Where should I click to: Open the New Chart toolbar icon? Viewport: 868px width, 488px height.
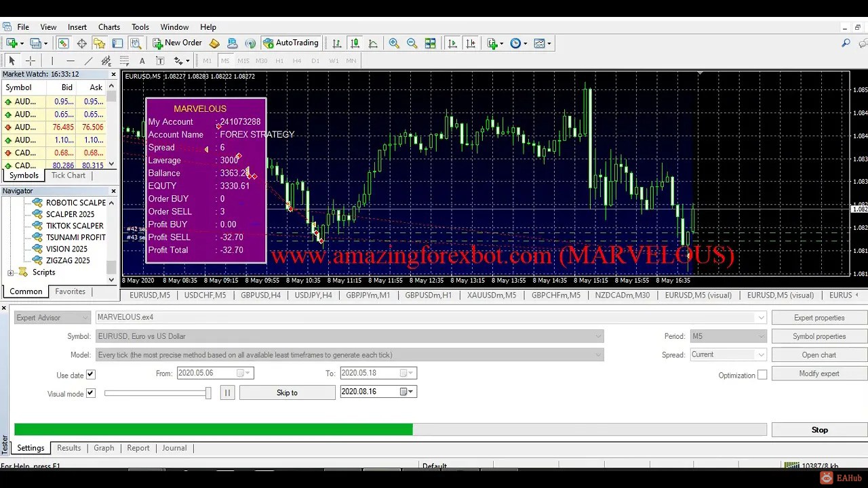pos(12,43)
